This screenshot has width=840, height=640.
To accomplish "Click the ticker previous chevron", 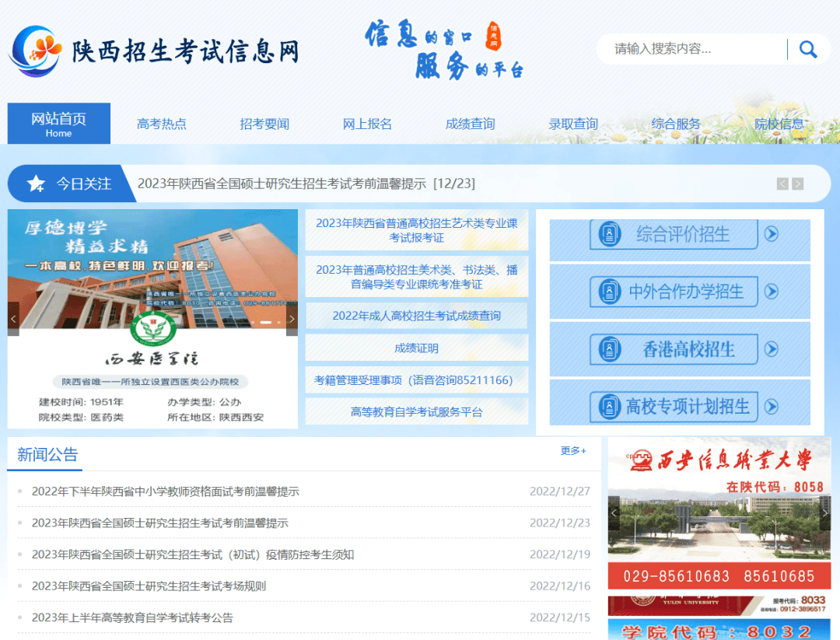I will coord(782,184).
